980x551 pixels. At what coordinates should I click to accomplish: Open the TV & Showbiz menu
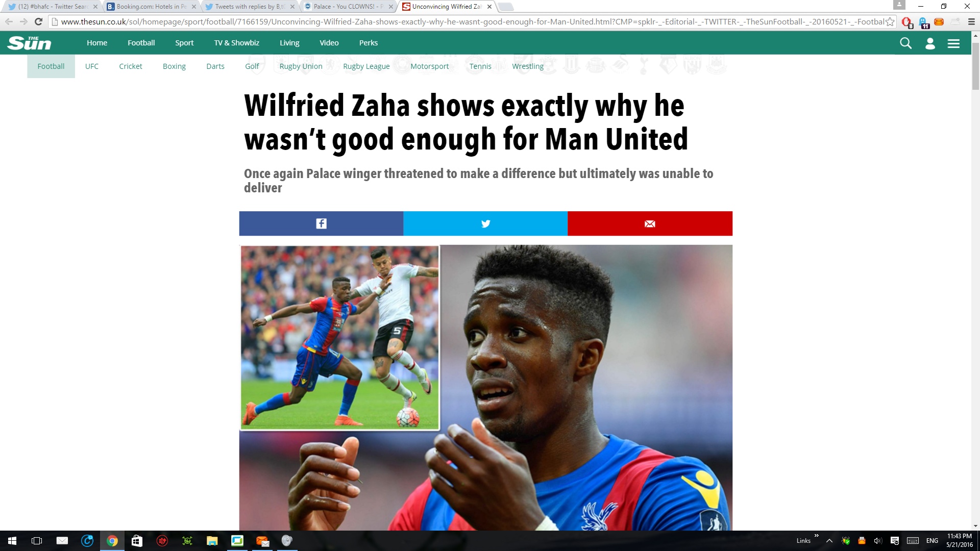[x=237, y=43]
